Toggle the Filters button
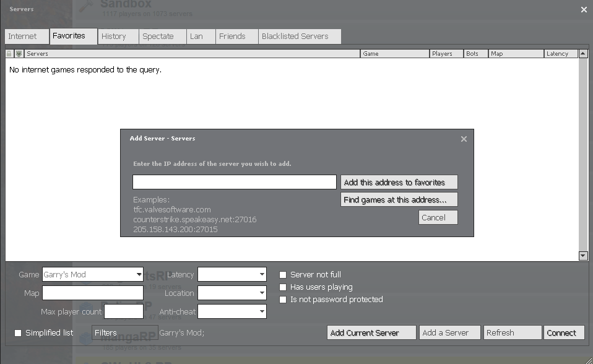This screenshot has height=364, width=593. point(125,332)
